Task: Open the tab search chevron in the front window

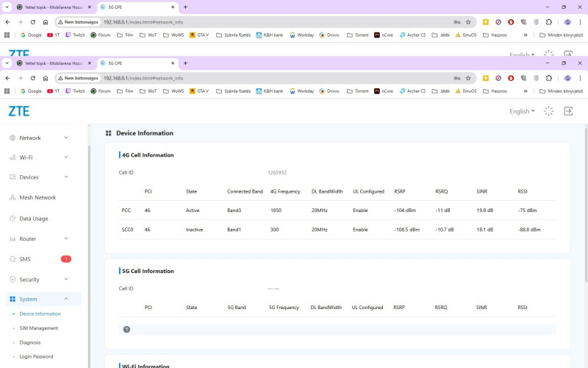Action: [7, 63]
